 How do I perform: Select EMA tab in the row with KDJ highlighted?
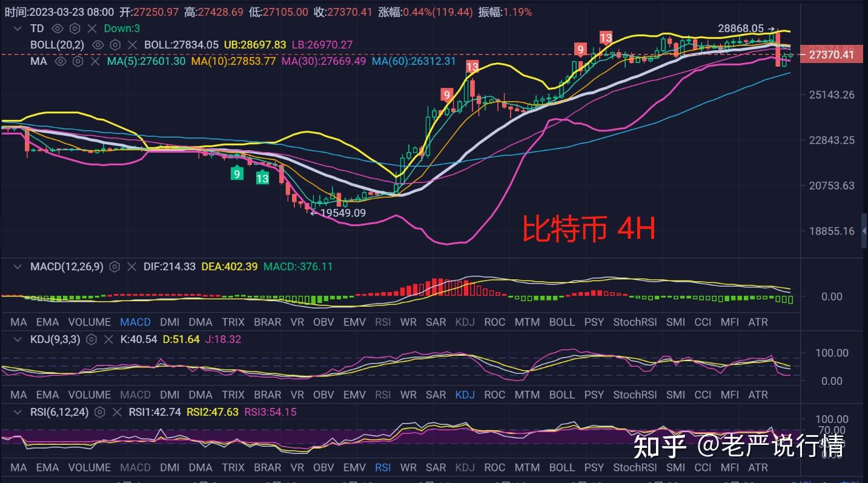47,395
